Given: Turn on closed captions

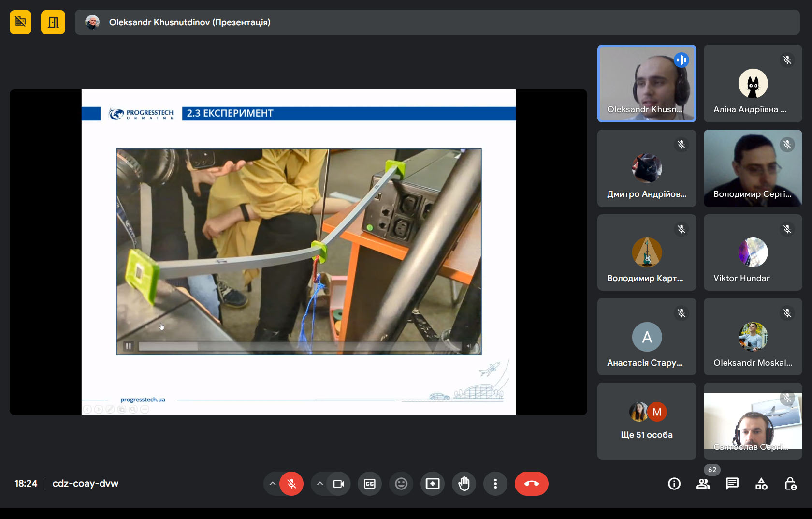Looking at the screenshot, I should click(370, 484).
